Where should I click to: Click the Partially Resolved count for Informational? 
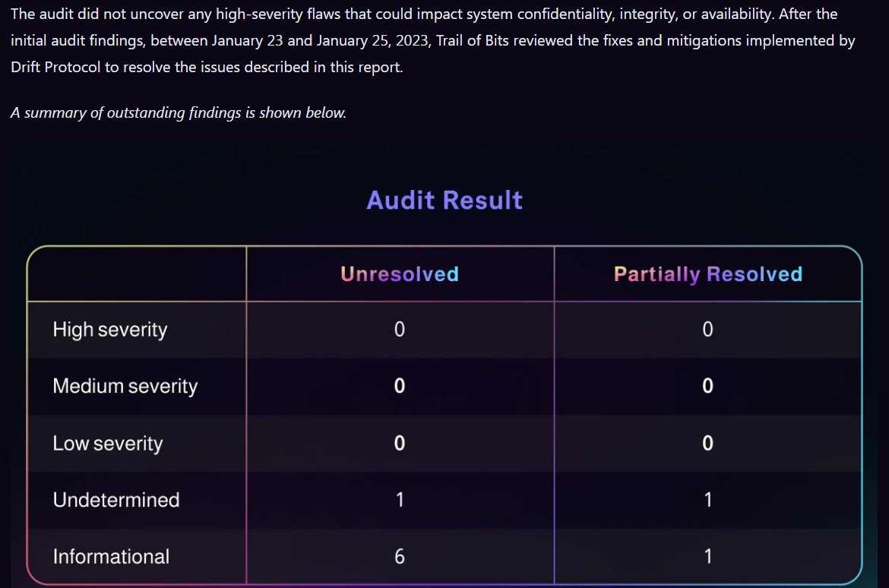(707, 557)
